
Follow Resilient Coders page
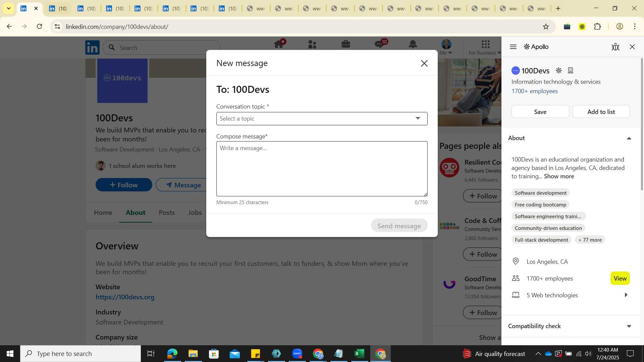click(482, 196)
